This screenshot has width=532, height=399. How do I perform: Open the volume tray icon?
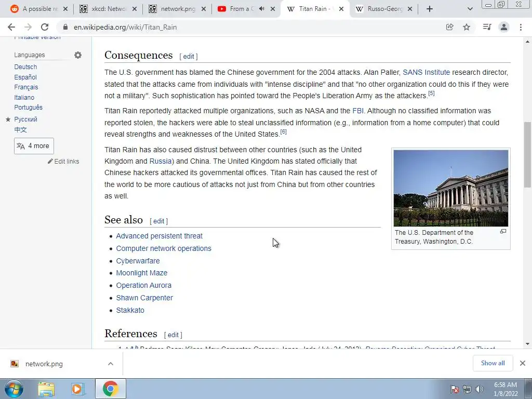click(x=480, y=389)
